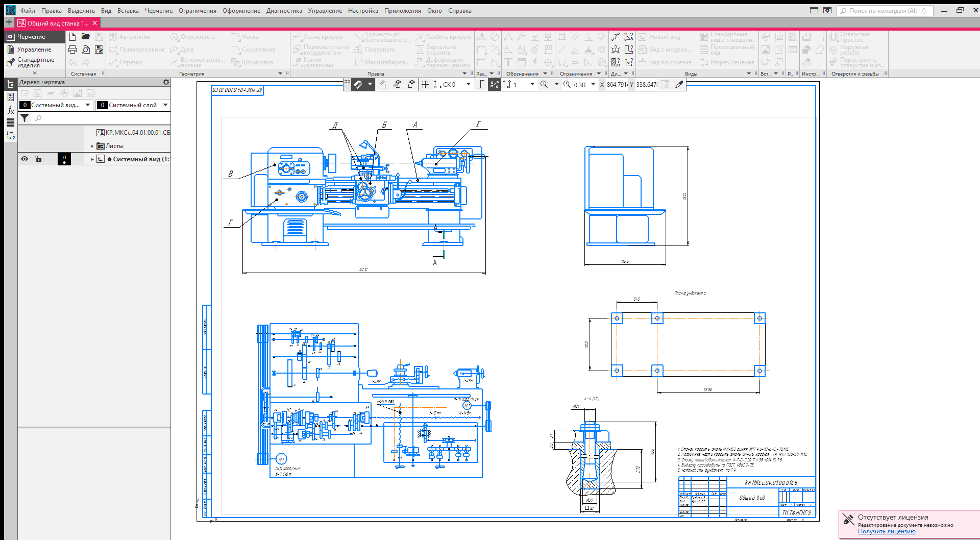
Task: Toggle the lock icon for Системный вид
Action: (x=38, y=159)
